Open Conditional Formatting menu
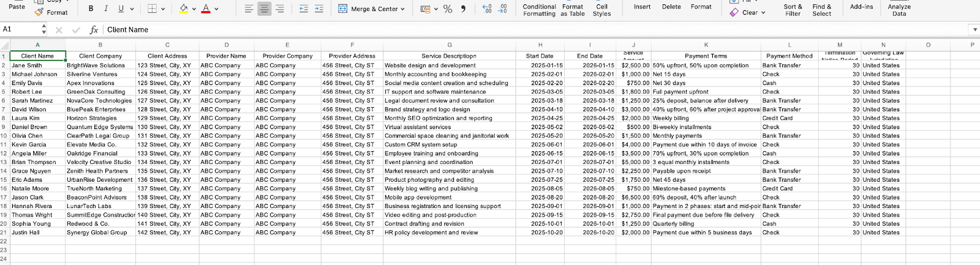 tap(539, 10)
